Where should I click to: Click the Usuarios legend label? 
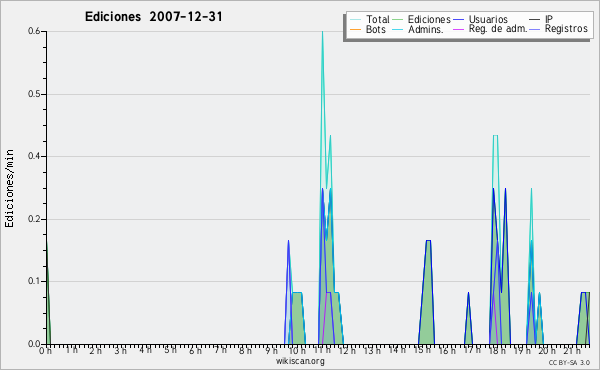click(x=488, y=19)
